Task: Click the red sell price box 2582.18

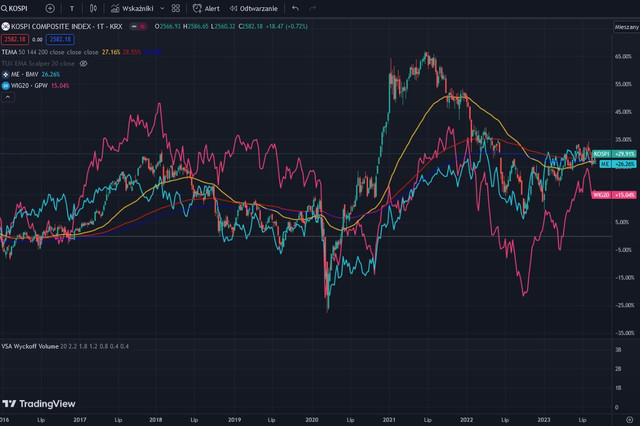Action: [x=15, y=40]
